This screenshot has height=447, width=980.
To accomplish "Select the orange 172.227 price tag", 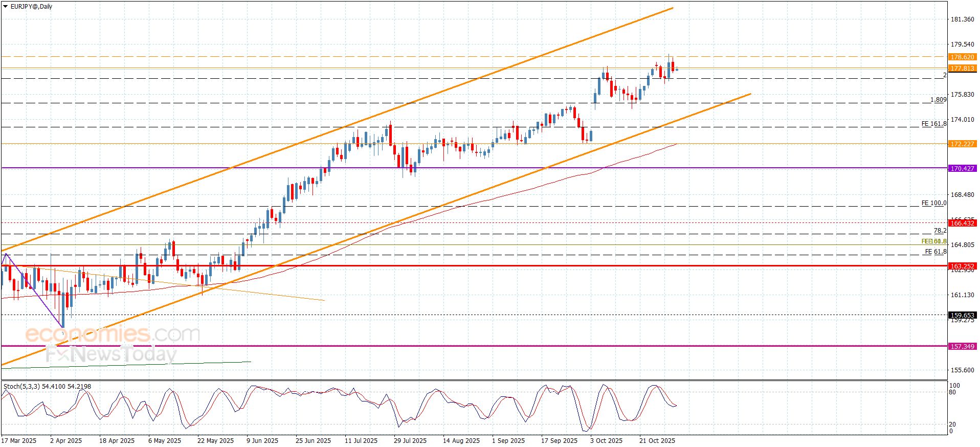I will click(x=962, y=144).
